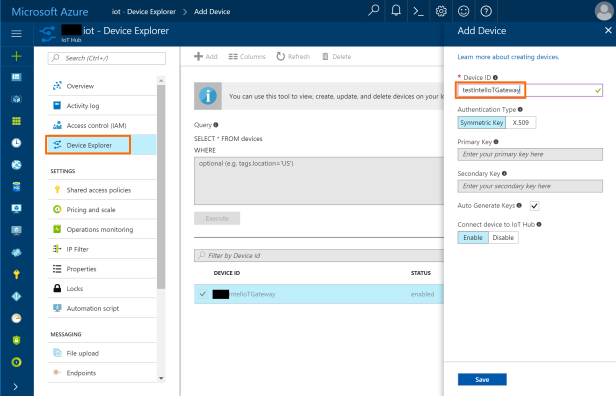Click the menu scroll down arrow

click(x=161, y=378)
